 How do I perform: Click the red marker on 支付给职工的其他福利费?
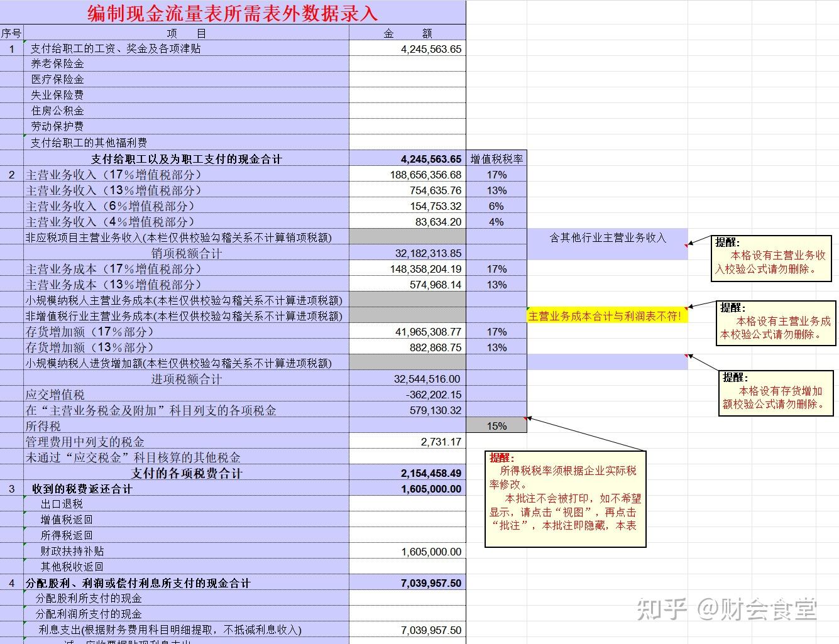click(x=24, y=137)
